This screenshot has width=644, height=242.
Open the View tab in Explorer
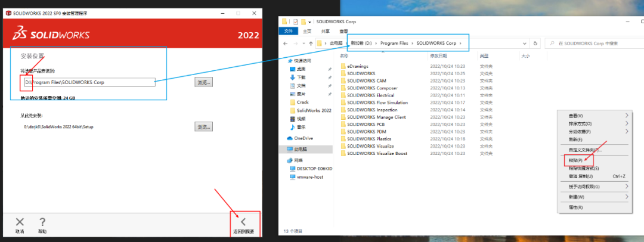coord(343,31)
